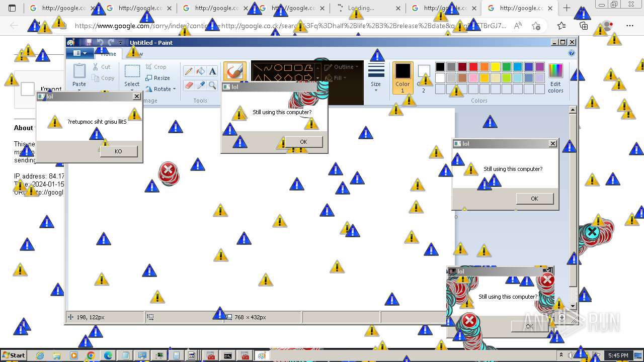
Task: Select the Pencil tool in Paint
Action: (x=189, y=71)
